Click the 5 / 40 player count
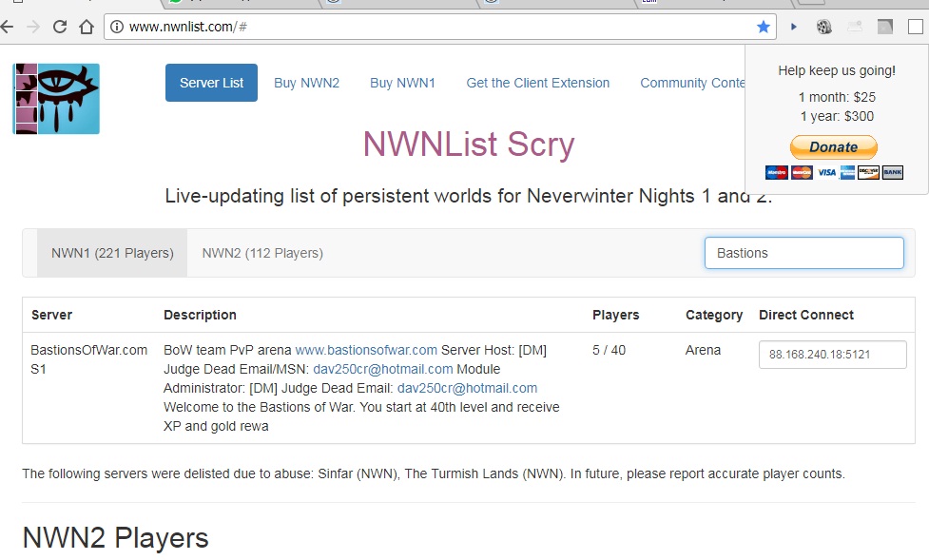 coord(610,350)
